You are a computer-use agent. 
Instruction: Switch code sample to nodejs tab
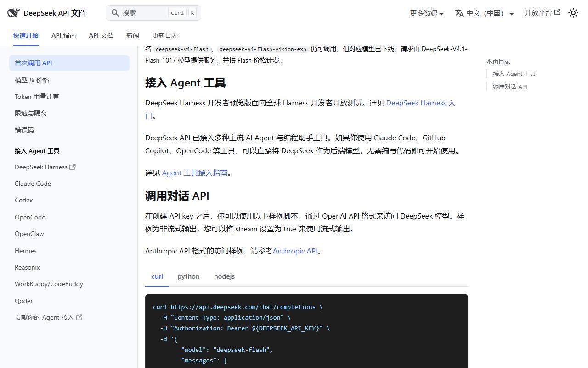click(224, 276)
